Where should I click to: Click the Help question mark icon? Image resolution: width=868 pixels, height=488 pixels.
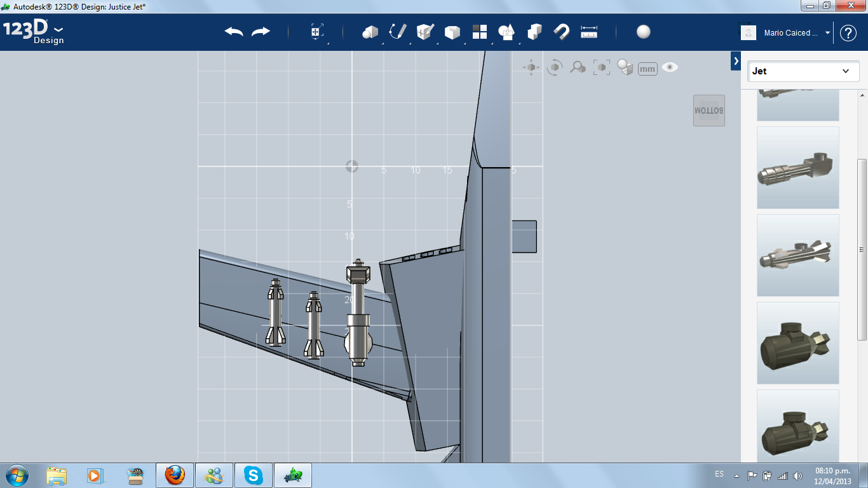848,33
